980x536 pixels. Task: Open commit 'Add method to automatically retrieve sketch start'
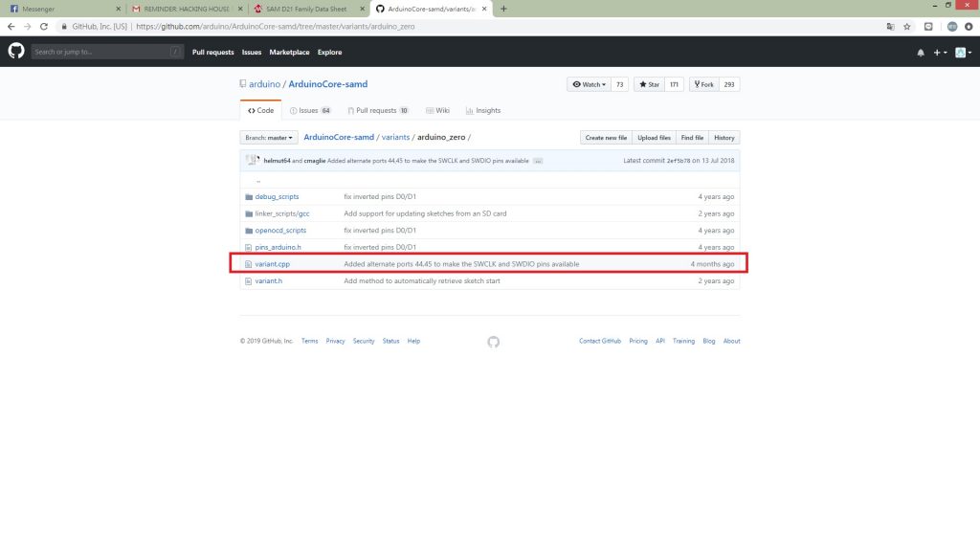422,281
